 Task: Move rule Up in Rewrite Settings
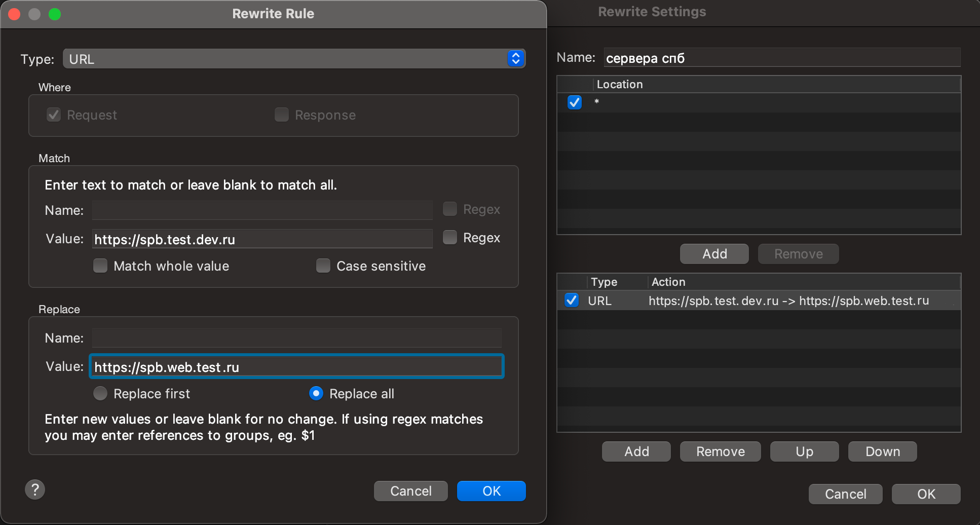(805, 452)
